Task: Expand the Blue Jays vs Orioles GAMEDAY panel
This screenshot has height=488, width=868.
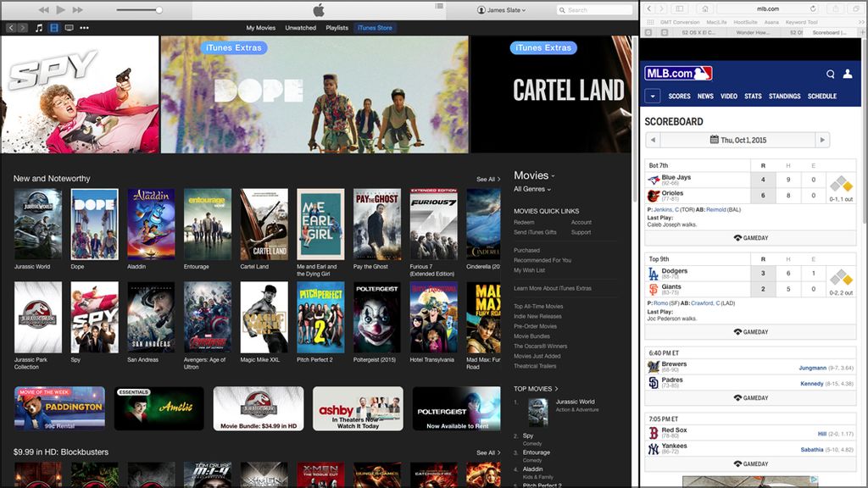Action: pos(754,238)
